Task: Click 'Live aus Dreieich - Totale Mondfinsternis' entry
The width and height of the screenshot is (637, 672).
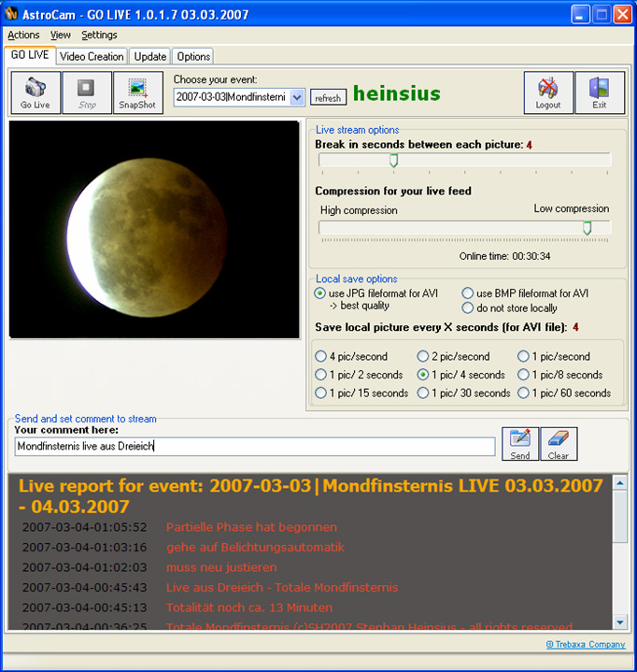Action: tap(282, 588)
